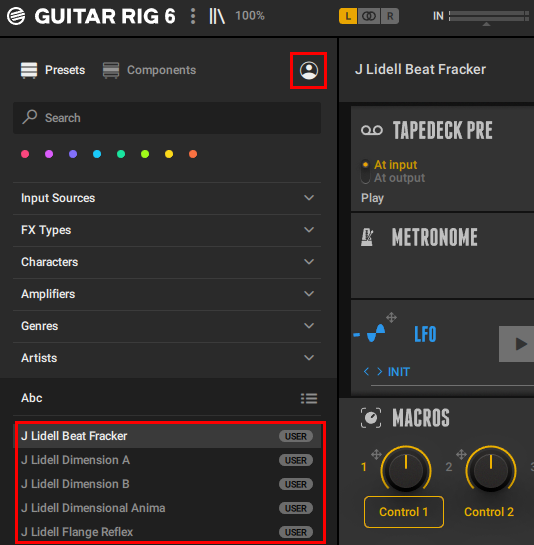Open the TAPEDECK PRE module header

(x=443, y=130)
